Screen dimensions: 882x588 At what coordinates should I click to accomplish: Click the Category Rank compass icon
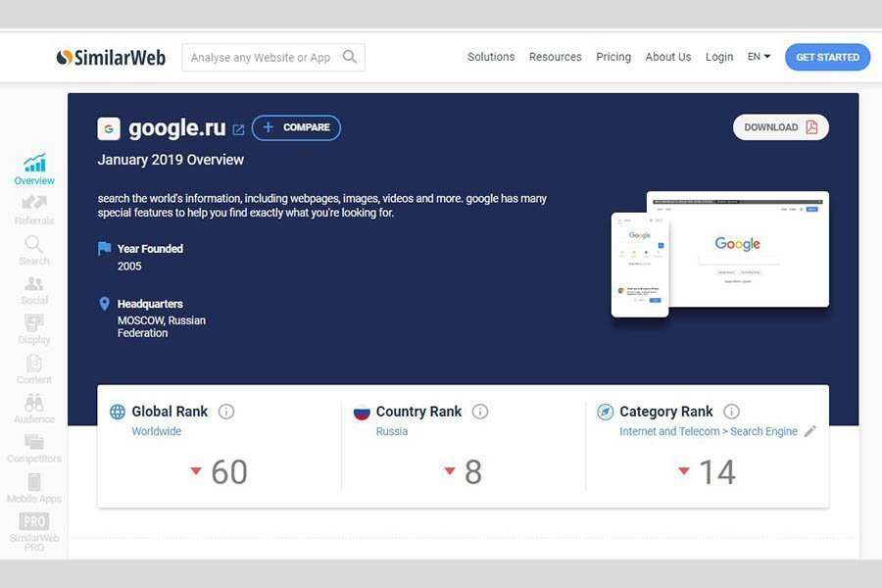pos(605,412)
